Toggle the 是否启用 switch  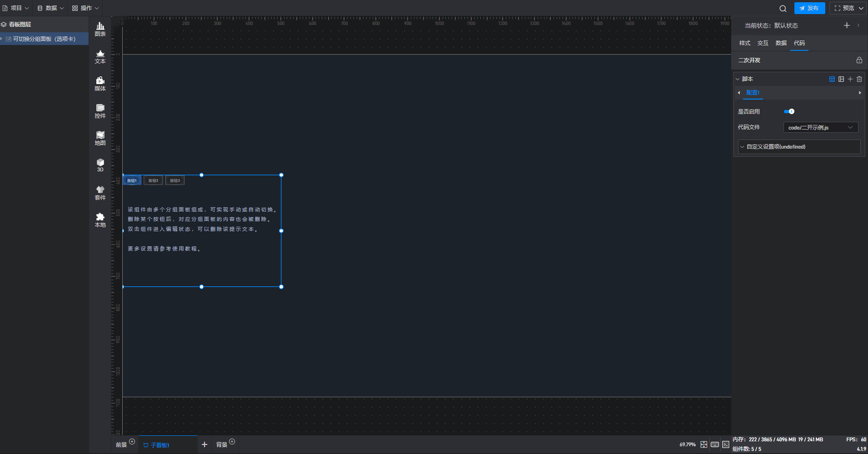coord(789,111)
